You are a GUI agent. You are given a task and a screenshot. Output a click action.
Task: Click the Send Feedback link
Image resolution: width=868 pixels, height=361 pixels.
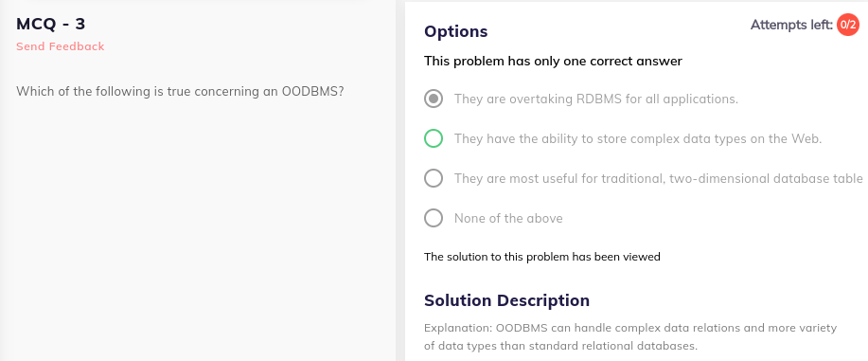pyautogui.click(x=61, y=46)
